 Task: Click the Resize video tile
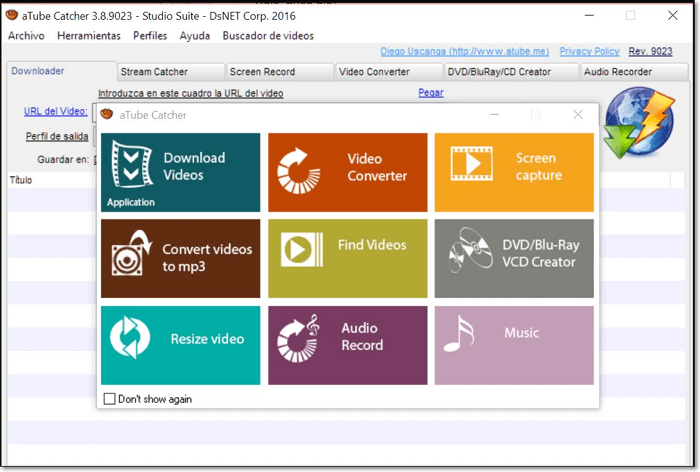click(180, 344)
